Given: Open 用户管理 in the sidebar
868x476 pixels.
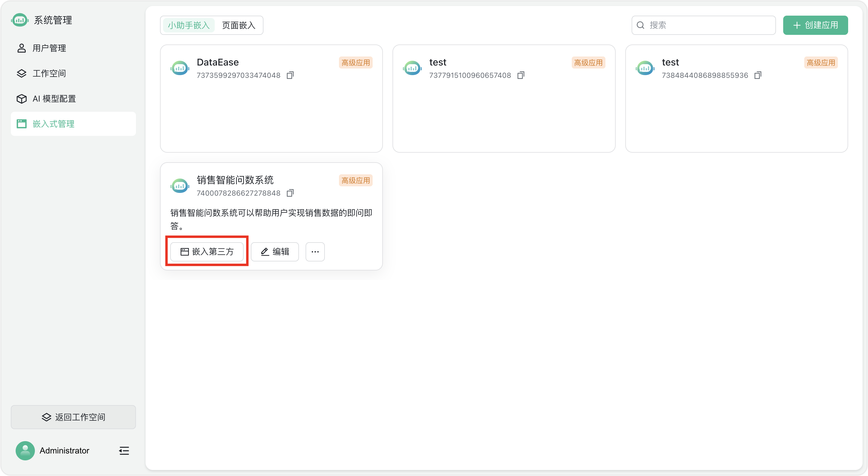Looking at the screenshot, I should [49, 48].
